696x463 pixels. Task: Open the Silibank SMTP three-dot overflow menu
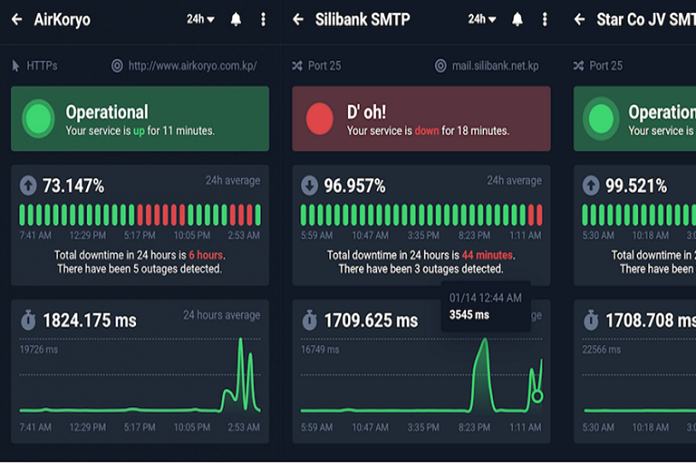click(545, 20)
